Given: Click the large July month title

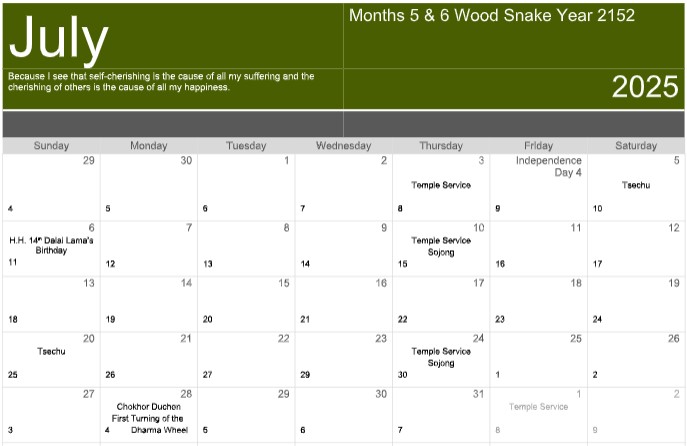Looking at the screenshot, I should (58, 40).
